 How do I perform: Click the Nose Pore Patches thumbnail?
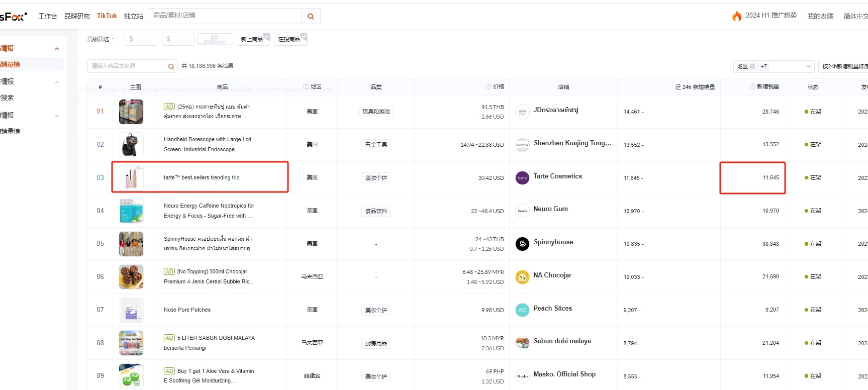[x=131, y=310]
